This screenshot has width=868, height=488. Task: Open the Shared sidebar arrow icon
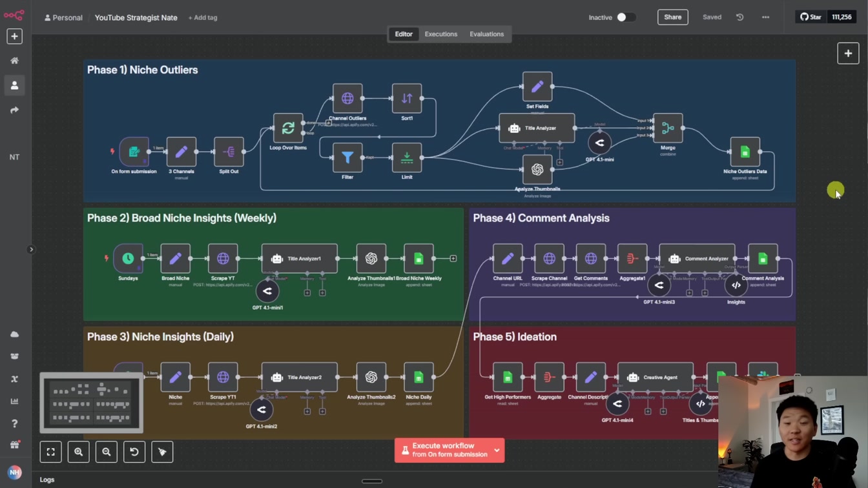(x=14, y=110)
